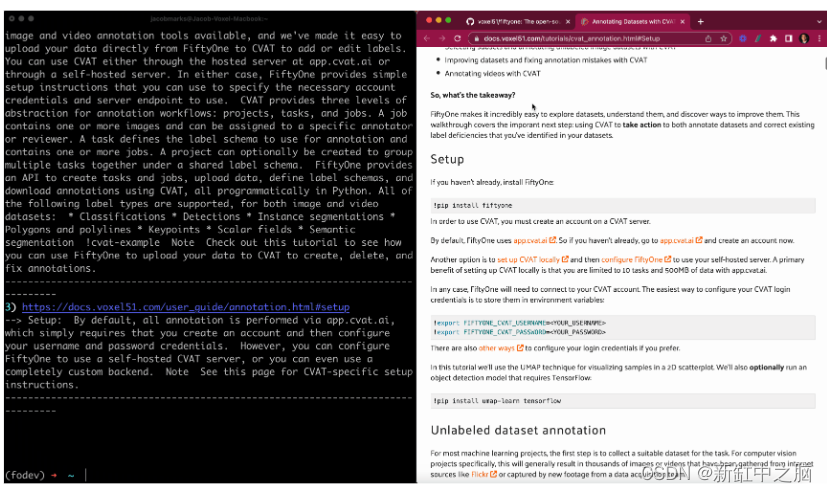This screenshot has width=827, height=492.
Task: Click the FIFTYONE_CVAT_USERNAME export line
Action: point(520,323)
